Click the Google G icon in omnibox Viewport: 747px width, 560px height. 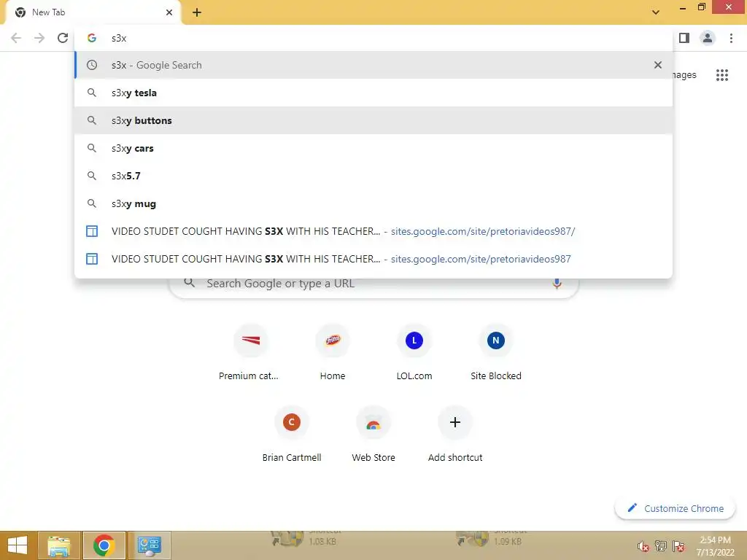92,38
